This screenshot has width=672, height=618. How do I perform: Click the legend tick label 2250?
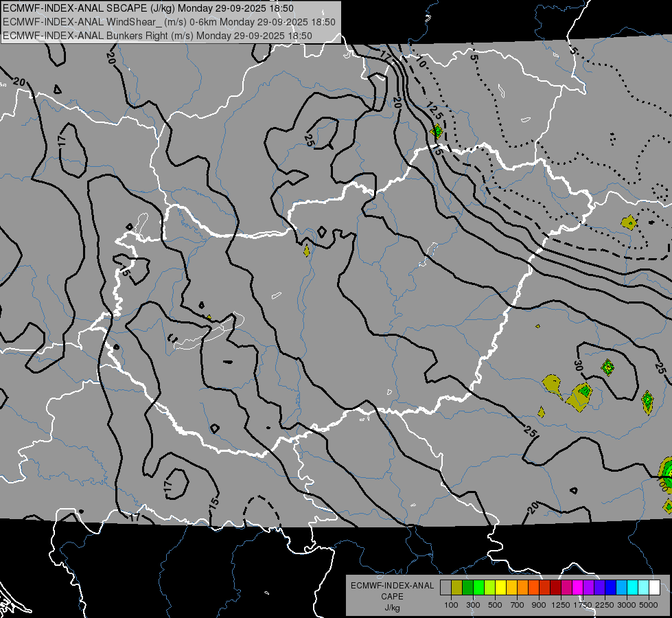[605, 605]
